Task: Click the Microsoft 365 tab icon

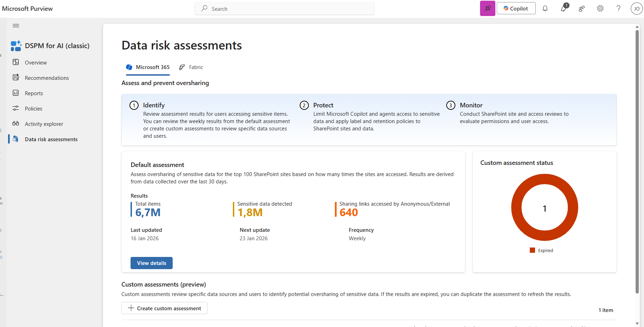Action: 129,67
